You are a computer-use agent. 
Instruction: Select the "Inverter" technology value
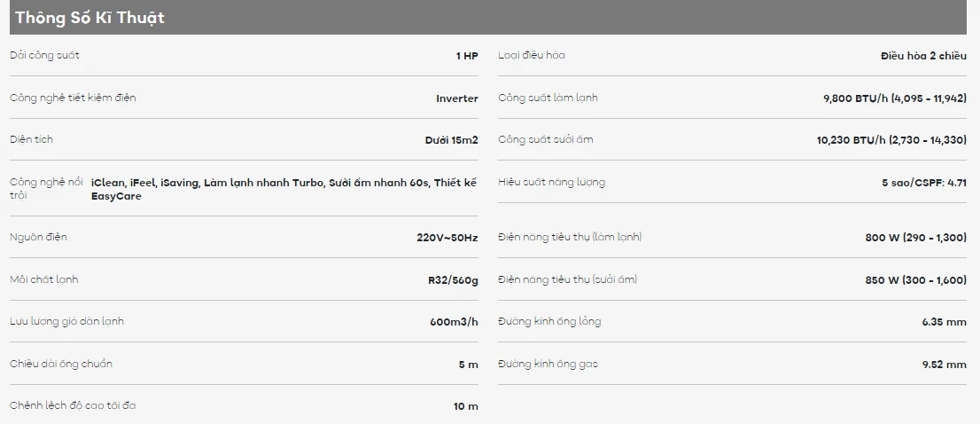click(x=456, y=98)
